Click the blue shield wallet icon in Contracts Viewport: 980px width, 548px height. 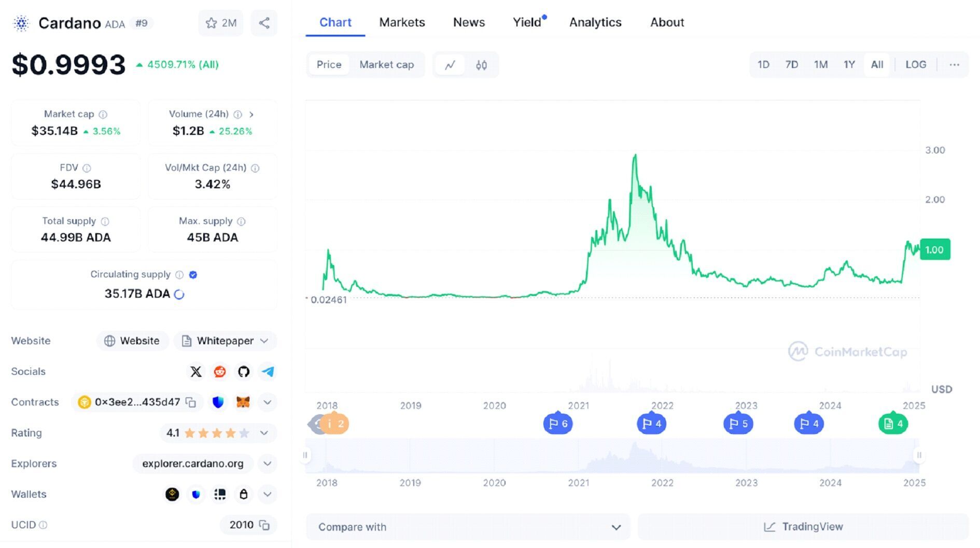click(x=218, y=402)
